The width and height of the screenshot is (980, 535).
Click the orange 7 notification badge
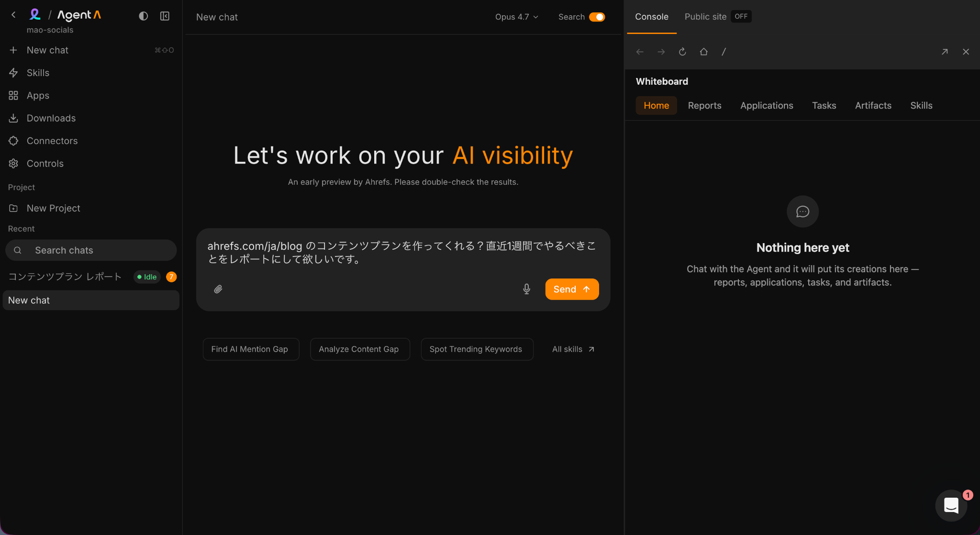pos(171,277)
